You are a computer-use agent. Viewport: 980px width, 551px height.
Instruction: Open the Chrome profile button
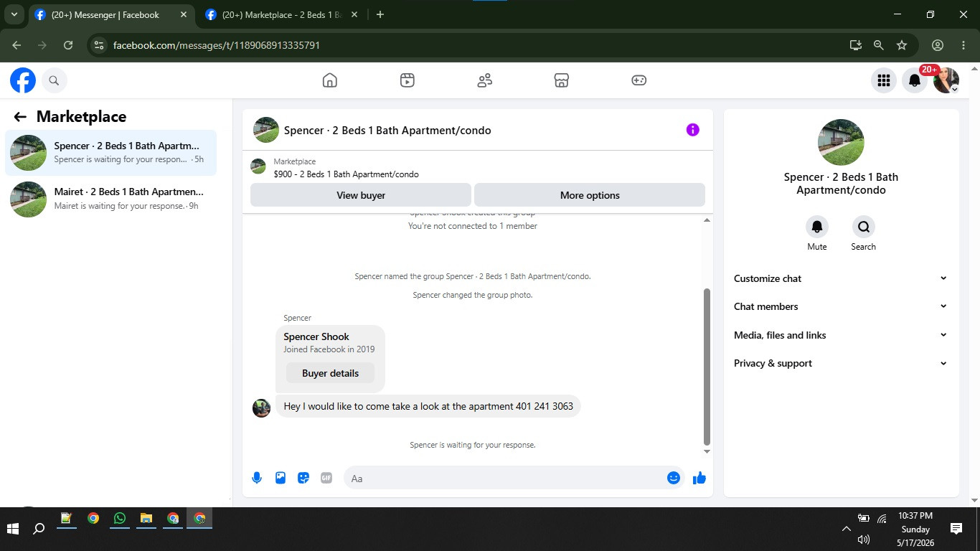(x=938, y=45)
